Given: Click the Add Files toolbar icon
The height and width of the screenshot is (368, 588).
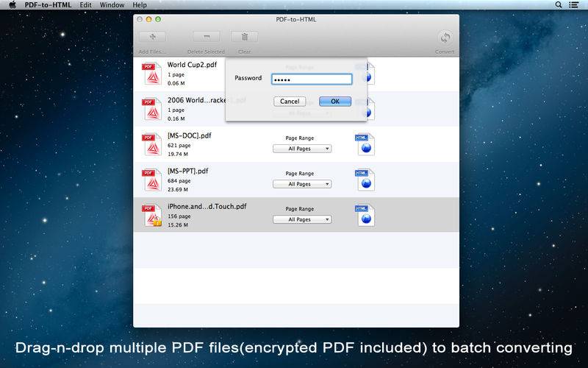Looking at the screenshot, I should [152, 36].
